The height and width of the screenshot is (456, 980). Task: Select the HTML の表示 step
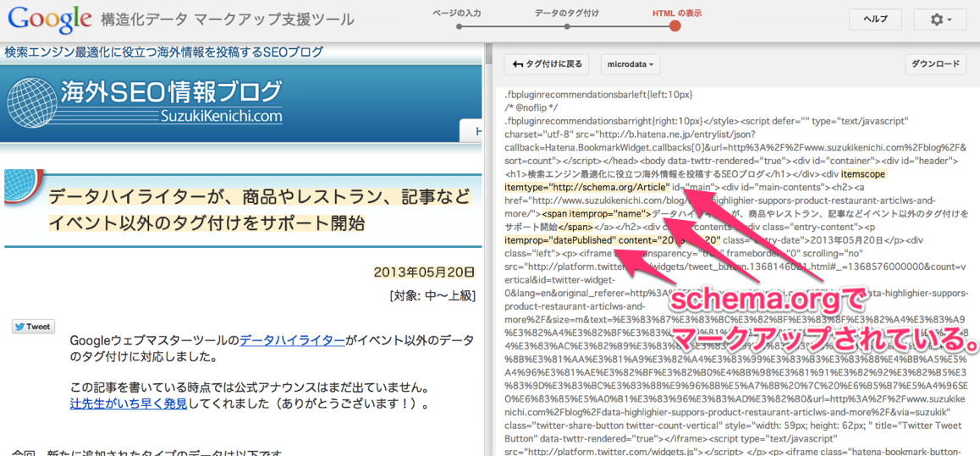[x=676, y=12]
